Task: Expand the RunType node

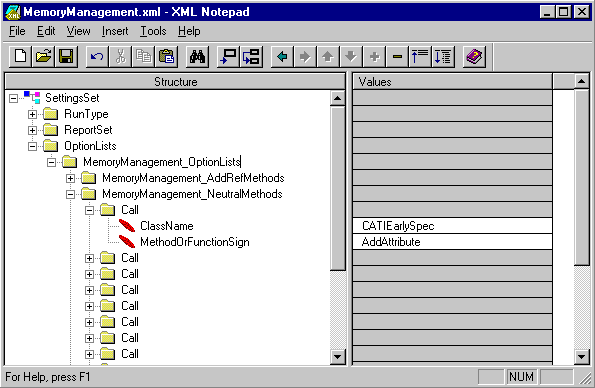Action: (32, 114)
